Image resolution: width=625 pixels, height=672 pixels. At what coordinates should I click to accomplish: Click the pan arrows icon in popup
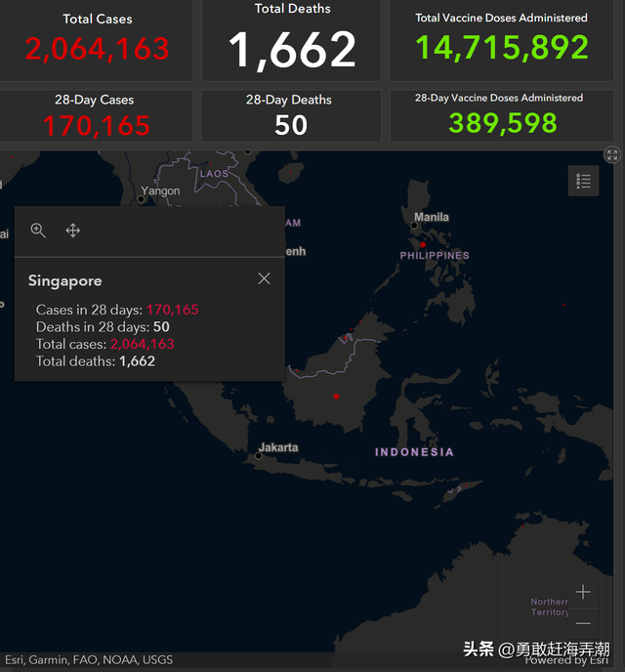[72, 231]
